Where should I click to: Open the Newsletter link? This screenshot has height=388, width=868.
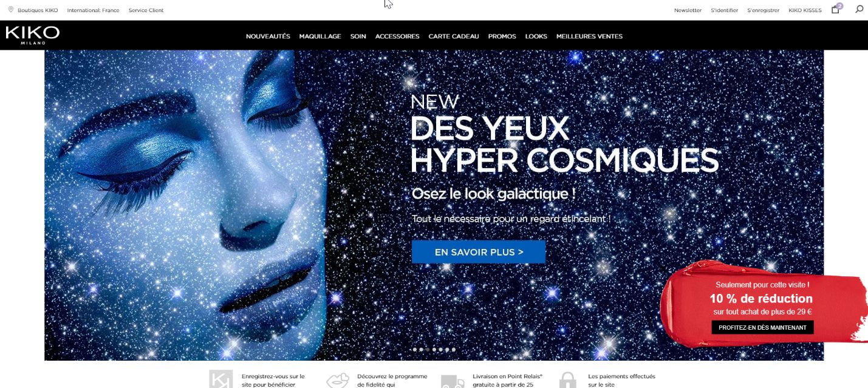point(688,10)
